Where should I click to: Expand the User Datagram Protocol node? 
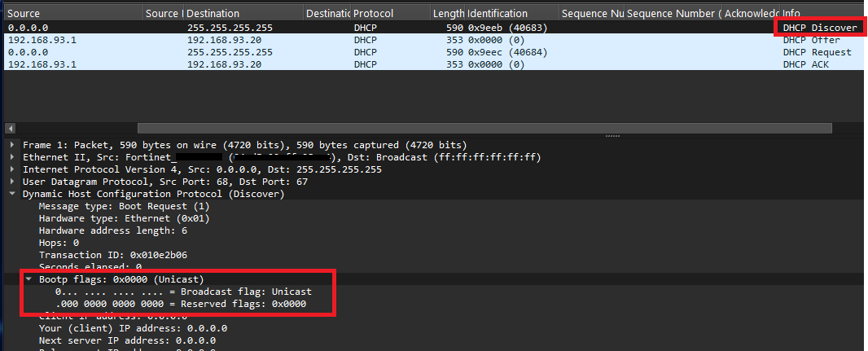[x=12, y=182]
